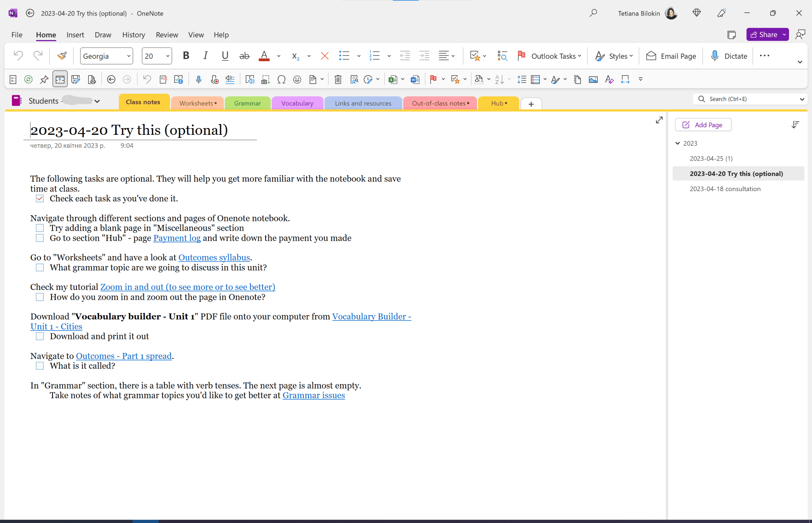This screenshot has width=812, height=523.
Task: Click the Add Page button
Action: 703,125
